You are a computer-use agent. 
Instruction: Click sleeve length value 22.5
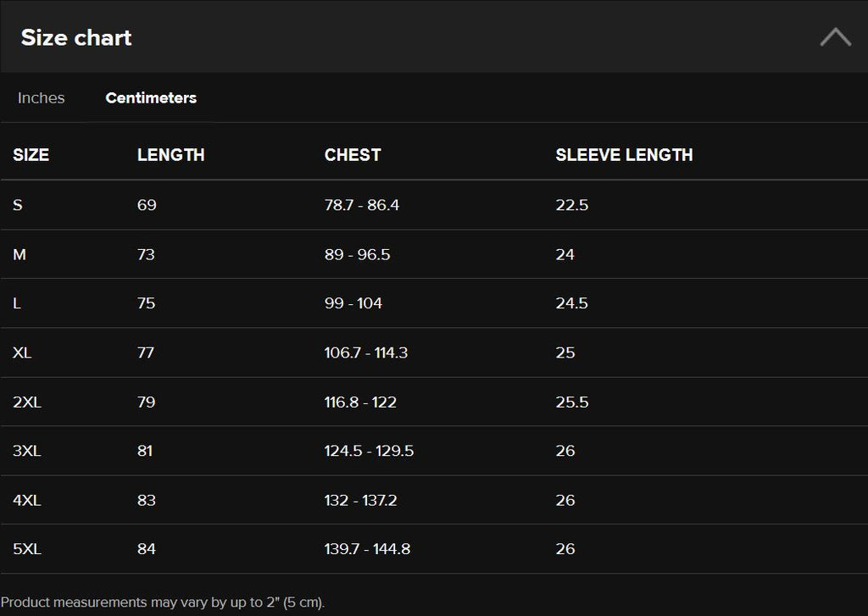(572, 205)
